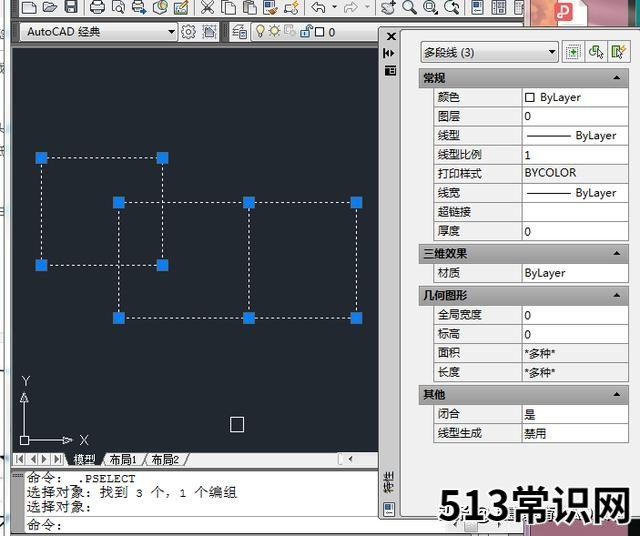
Task: Click Select Objects icon in properties panel
Action: [x=596, y=52]
